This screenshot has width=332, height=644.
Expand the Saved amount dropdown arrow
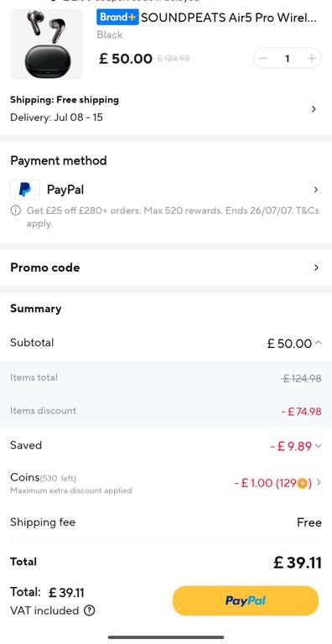318,445
